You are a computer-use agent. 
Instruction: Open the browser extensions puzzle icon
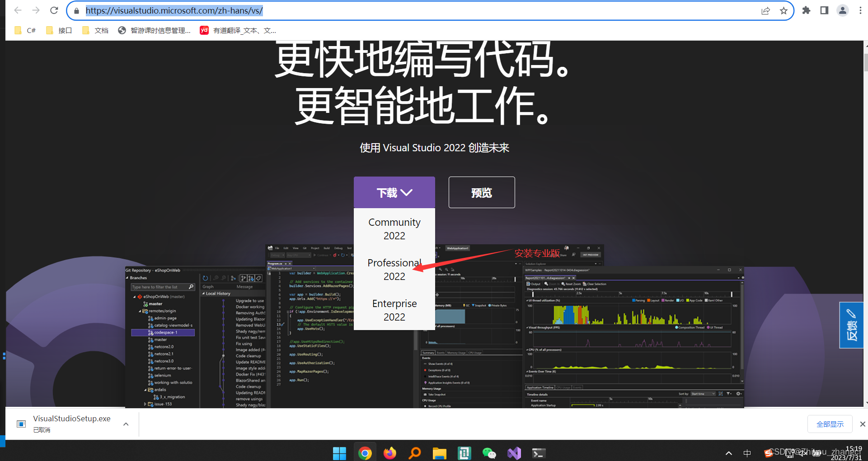click(x=806, y=10)
